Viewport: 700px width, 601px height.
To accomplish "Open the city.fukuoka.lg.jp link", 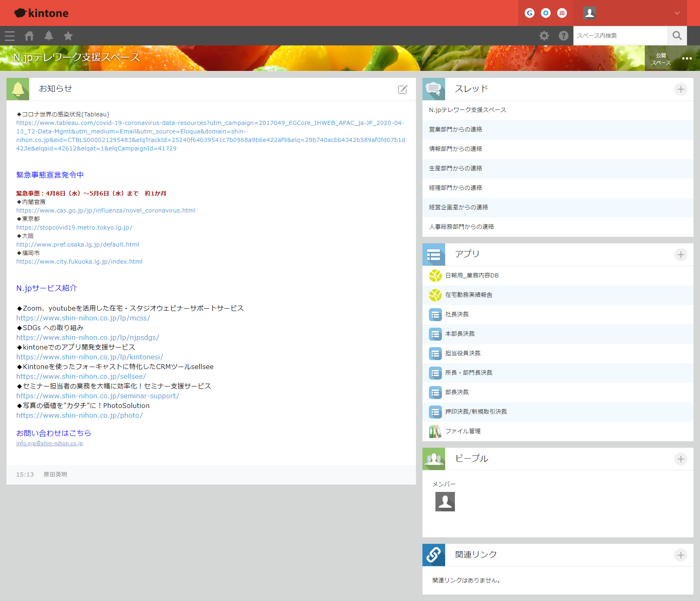I will click(x=79, y=262).
